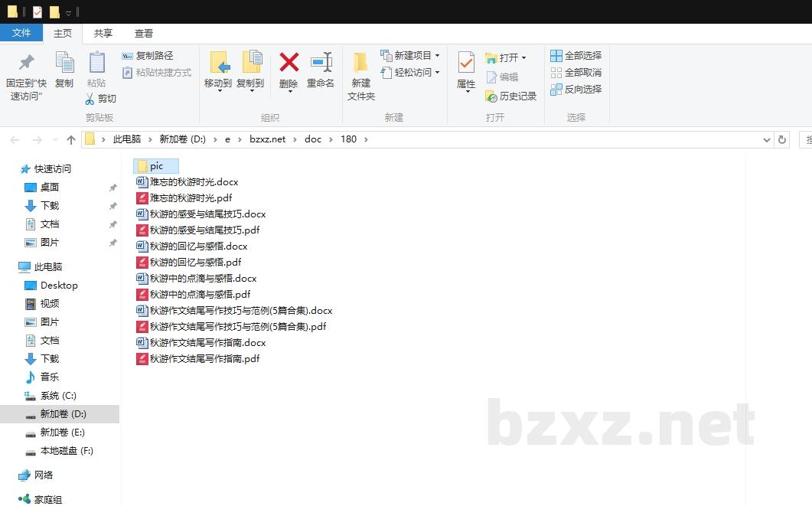Viewport: 812px width, 506px height.
Task: Select System (C:) drive in sidebar
Action: click(x=58, y=396)
